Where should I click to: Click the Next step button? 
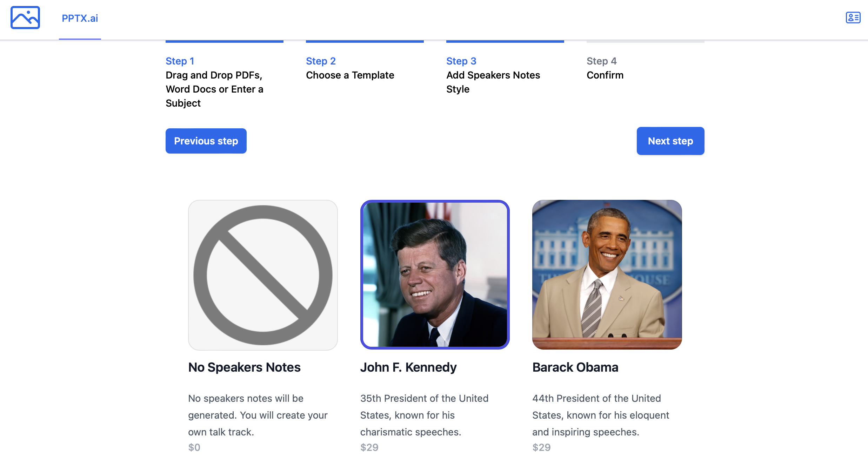click(670, 141)
